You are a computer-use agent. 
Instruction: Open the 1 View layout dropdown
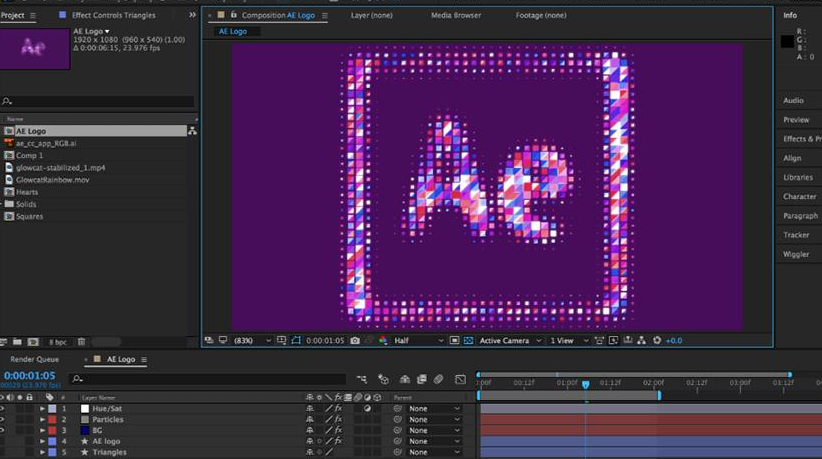569,341
